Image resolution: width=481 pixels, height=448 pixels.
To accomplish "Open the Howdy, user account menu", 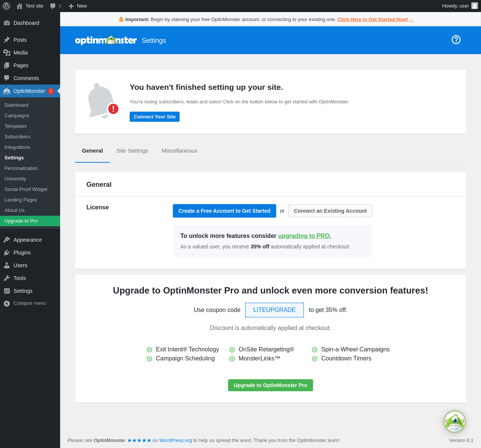I will pyautogui.click(x=460, y=6).
